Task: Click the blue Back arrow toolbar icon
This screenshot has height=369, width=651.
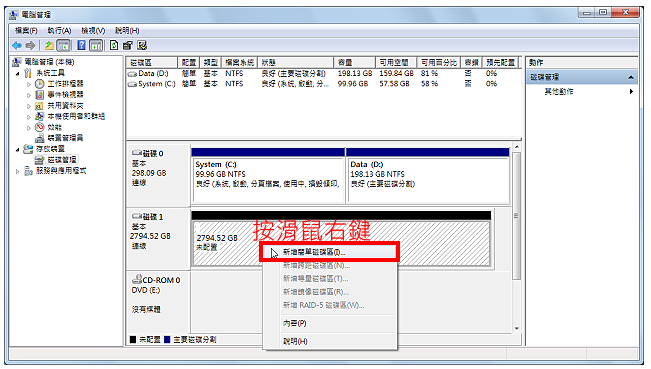Action: point(17,46)
